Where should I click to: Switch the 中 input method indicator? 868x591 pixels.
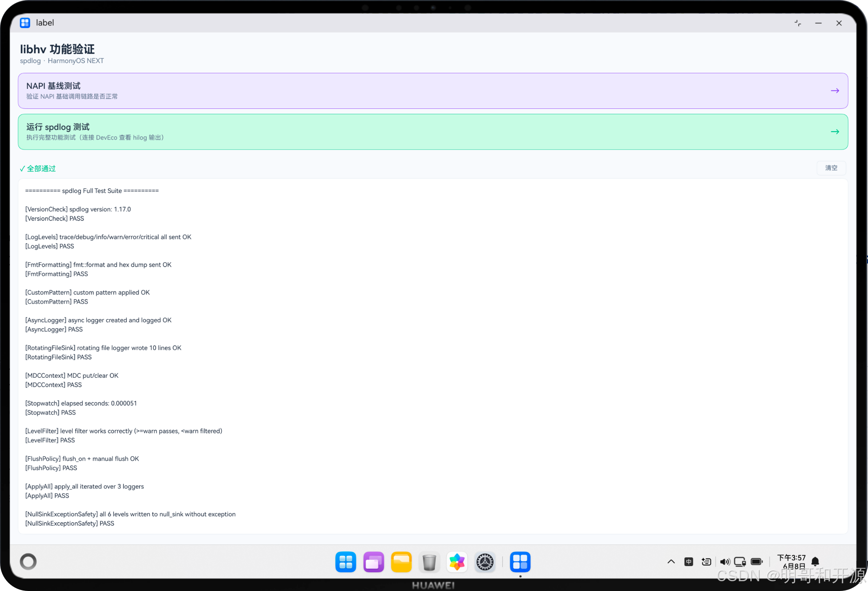pos(689,562)
